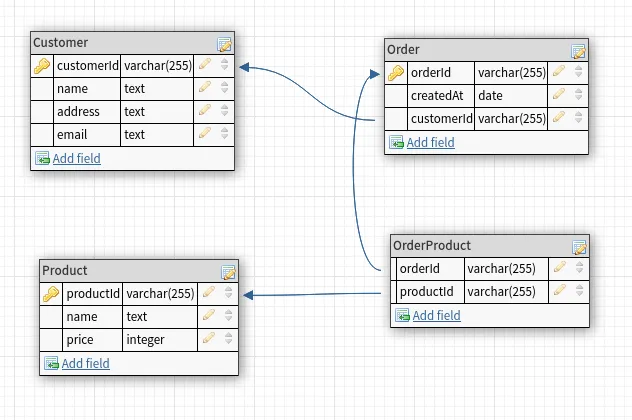The width and height of the screenshot is (632, 420).
Task: Click Add field icon in Customer table
Action: (x=42, y=158)
